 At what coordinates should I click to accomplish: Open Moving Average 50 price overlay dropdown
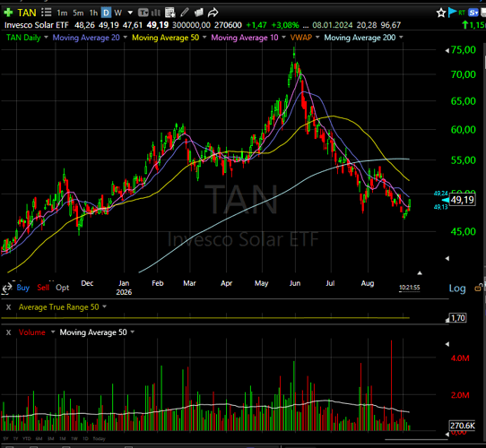coord(204,38)
